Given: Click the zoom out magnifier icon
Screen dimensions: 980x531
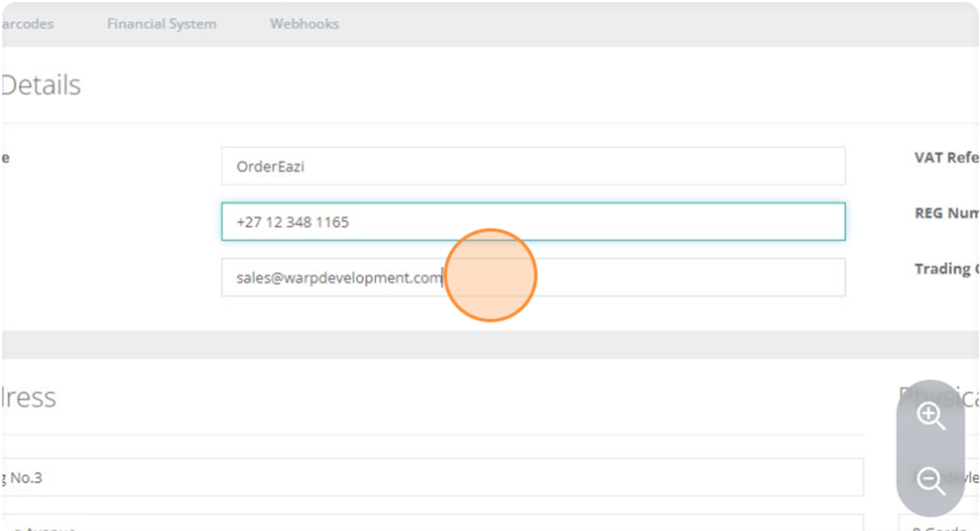Looking at the screenshot, I should [930, 481].
